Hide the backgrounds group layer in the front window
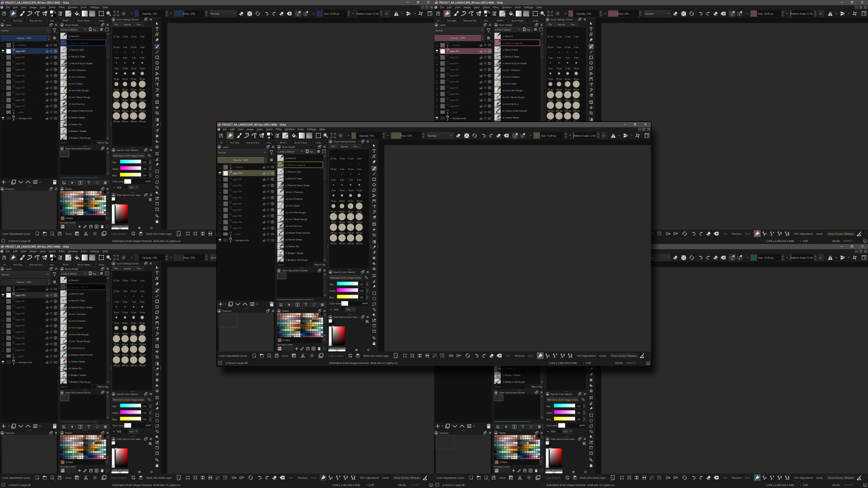The height and width of the screenshot is (488, 868). 220,240
